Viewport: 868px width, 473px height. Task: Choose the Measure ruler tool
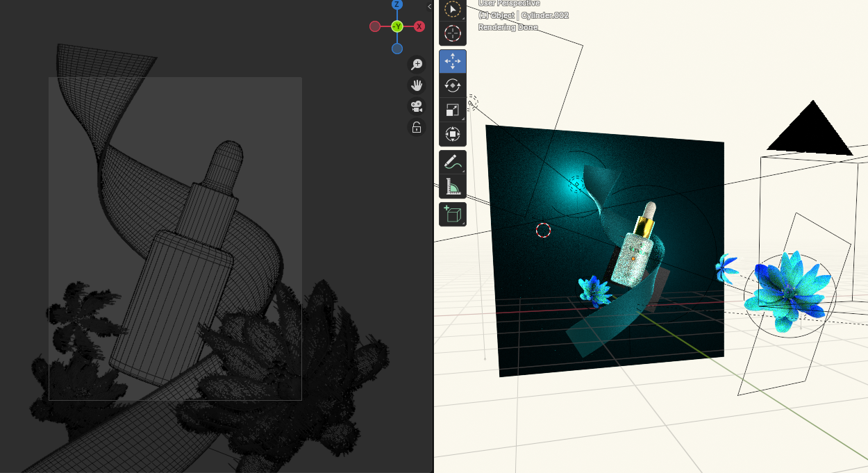(x=452, y=186)
